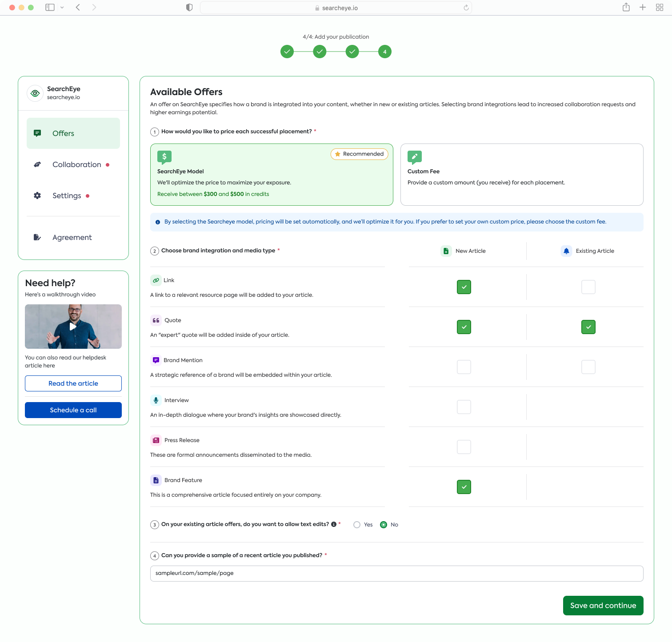Go to Settings in the sidebar

coord(67,195)
